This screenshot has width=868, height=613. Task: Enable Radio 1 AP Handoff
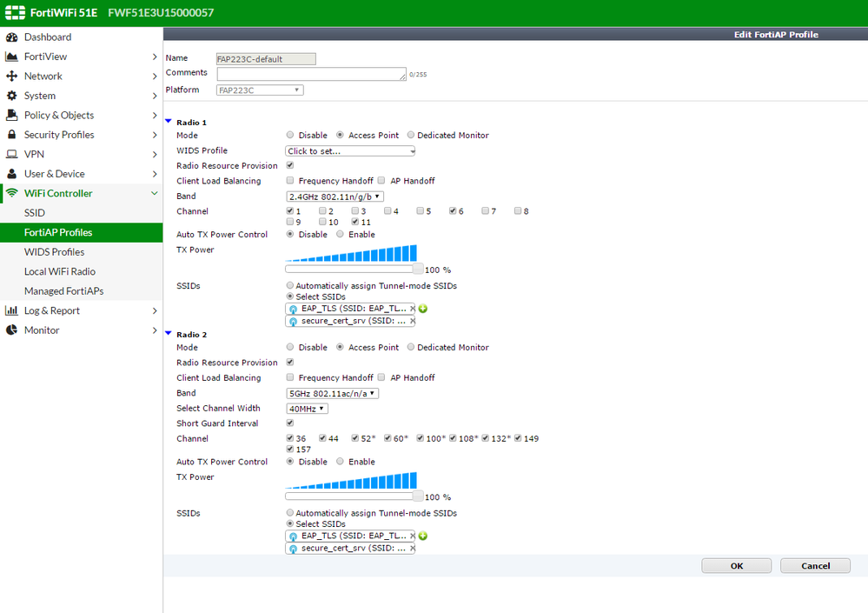[381, 180]
